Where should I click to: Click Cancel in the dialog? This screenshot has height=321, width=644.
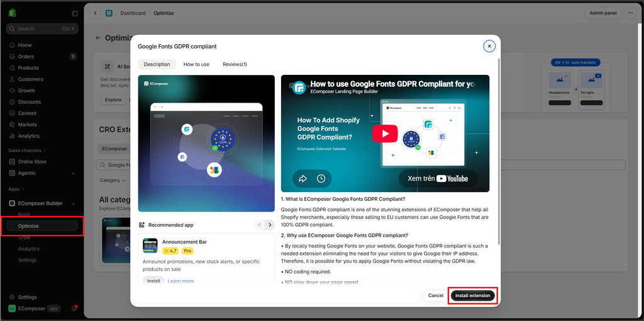point(436,296)
